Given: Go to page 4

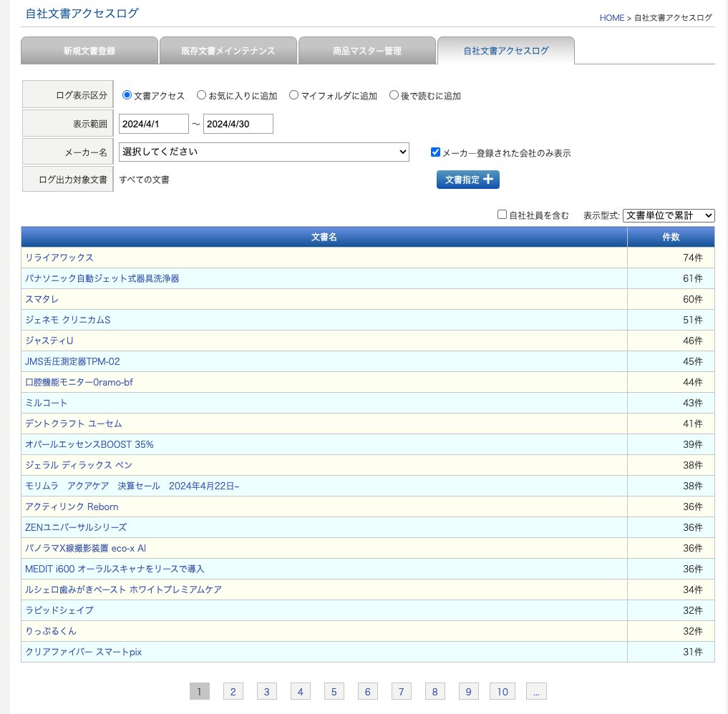Looking at the screenshot, I should [x=301, y=691].
